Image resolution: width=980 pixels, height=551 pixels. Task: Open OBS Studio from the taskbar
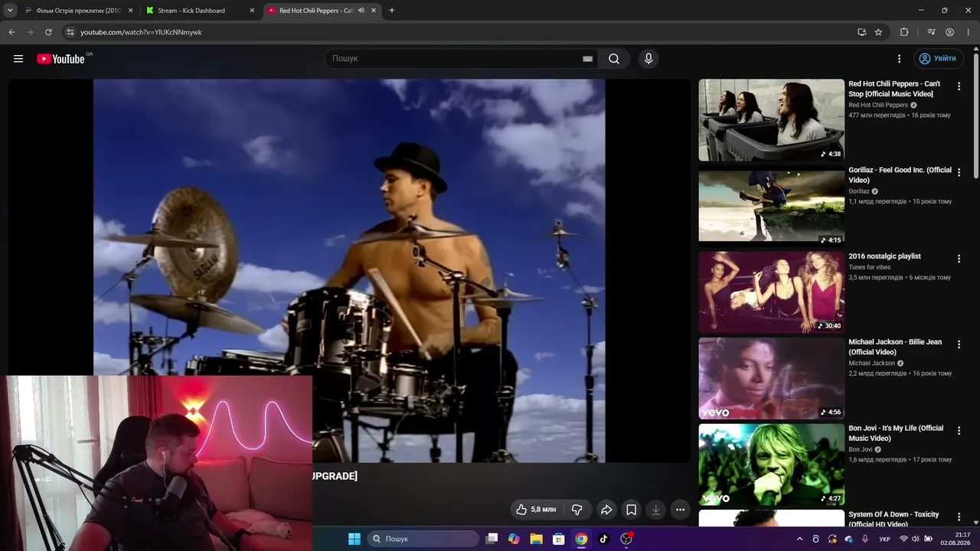coord(626,539)
